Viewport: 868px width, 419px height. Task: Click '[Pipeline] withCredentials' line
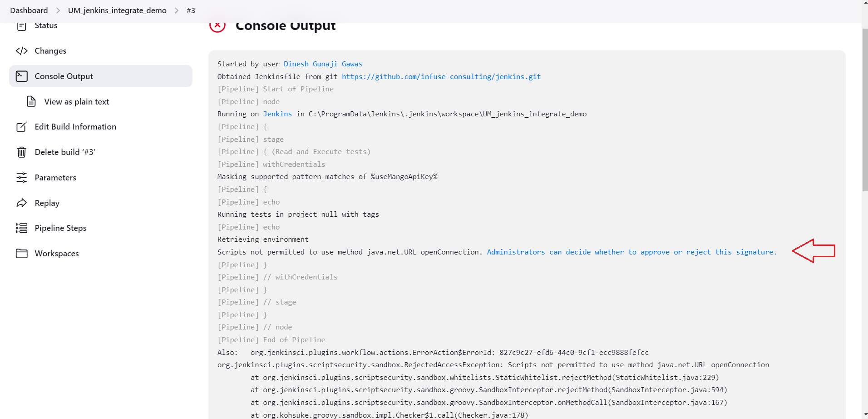click(x=271, y=165)
